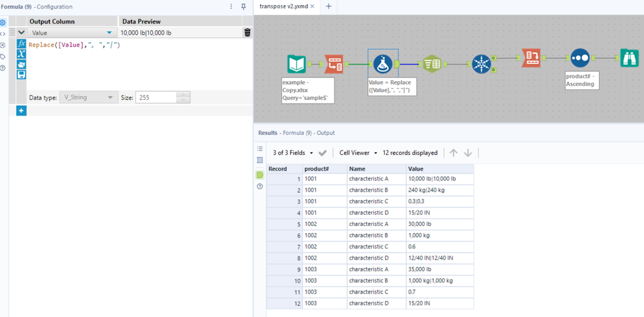
Task: Open recent and saved expressions folder icon
Action: click(21, 64)
